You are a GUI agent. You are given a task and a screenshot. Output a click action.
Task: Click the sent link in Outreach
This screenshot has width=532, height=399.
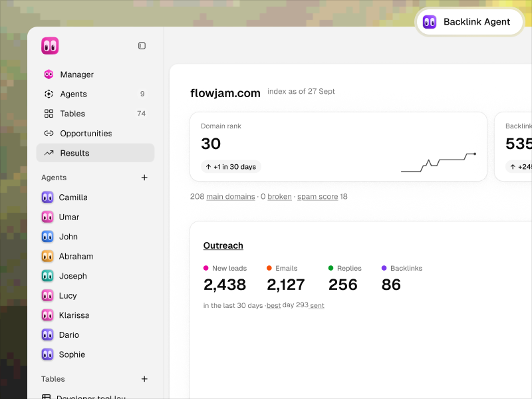[317, 305]
